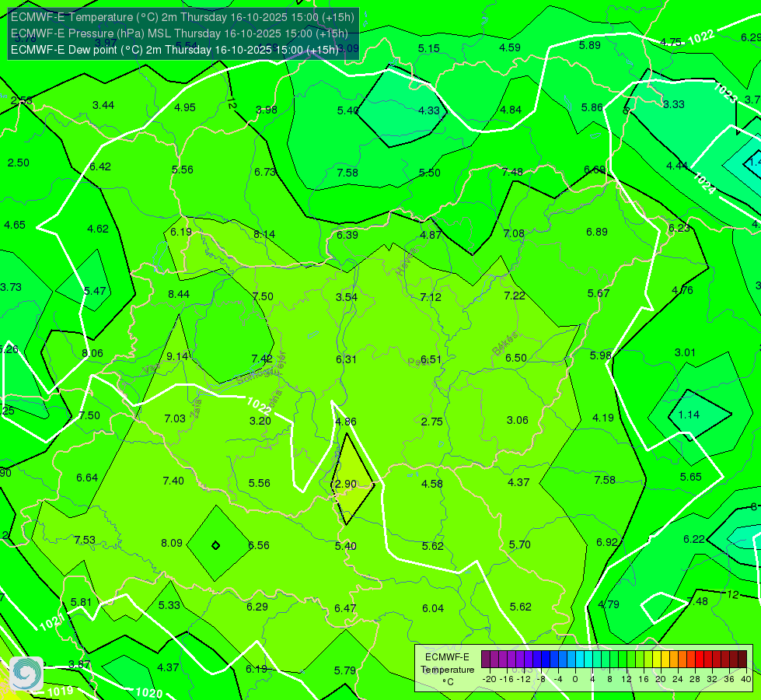Click the 8.06 temperature value
This screenshot has height=700, width=761.
click(x=93, y=353)
